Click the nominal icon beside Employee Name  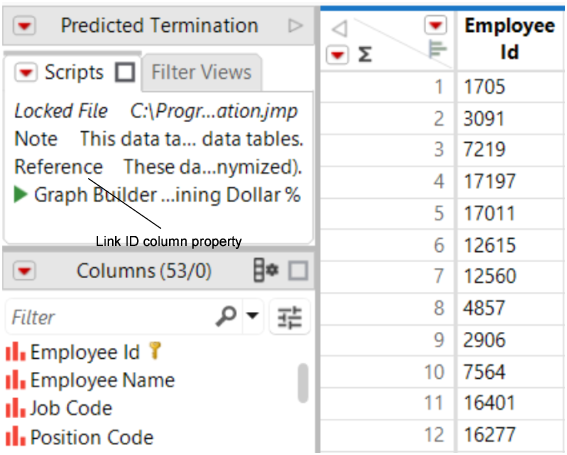tap(16, 379)
